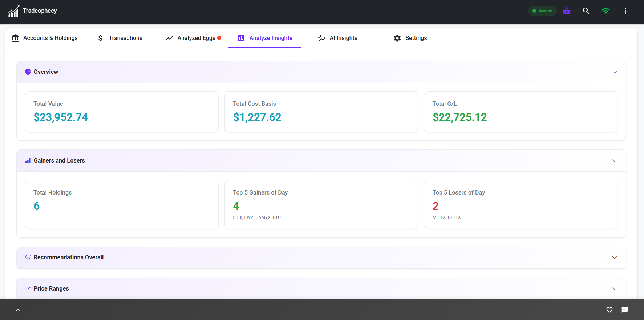644x320 pixels.
Task: Click the search magnifier icon
Action: (x=586, y=11)
